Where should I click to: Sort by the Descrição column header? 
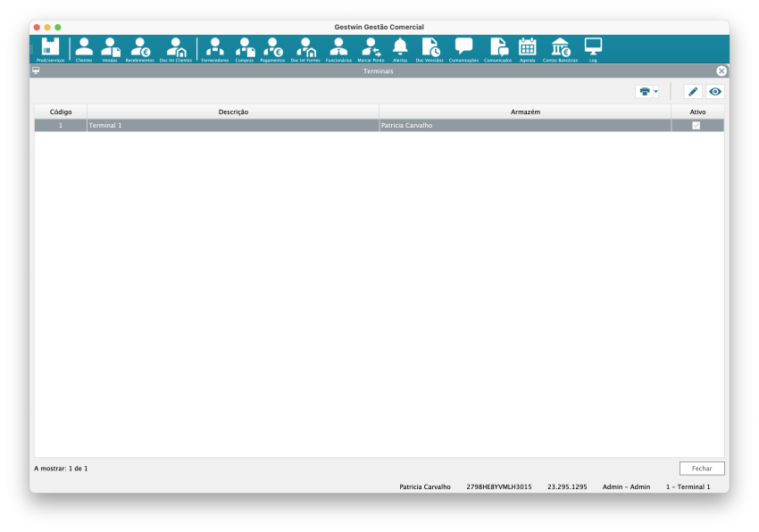(233, 112)
